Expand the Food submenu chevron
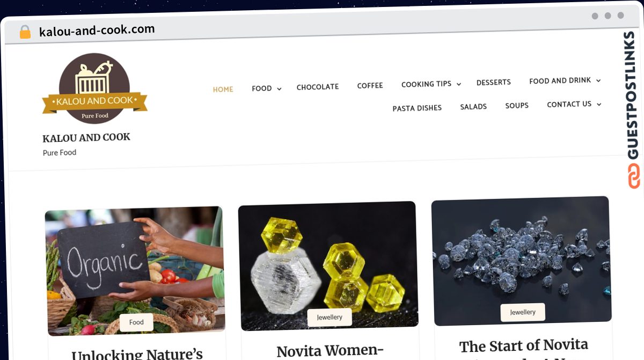This screenshot has width=644, height=360. 279,89
